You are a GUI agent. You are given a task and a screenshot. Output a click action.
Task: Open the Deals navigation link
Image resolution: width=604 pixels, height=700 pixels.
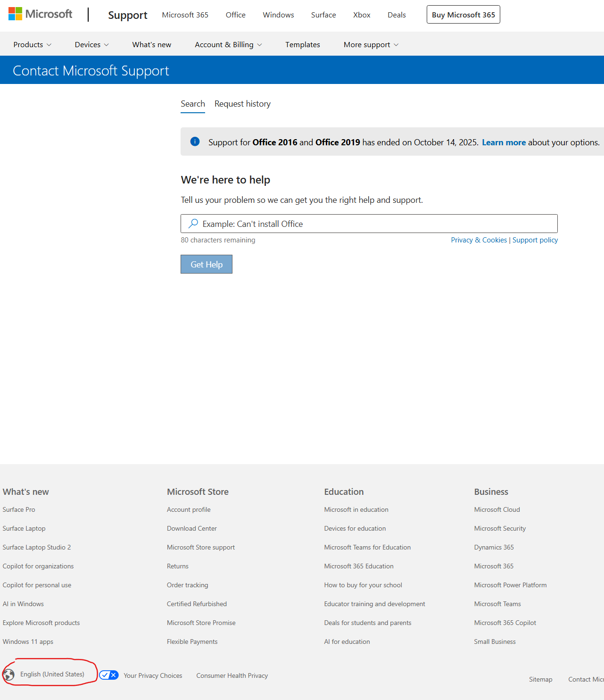(x=397, y=15)
